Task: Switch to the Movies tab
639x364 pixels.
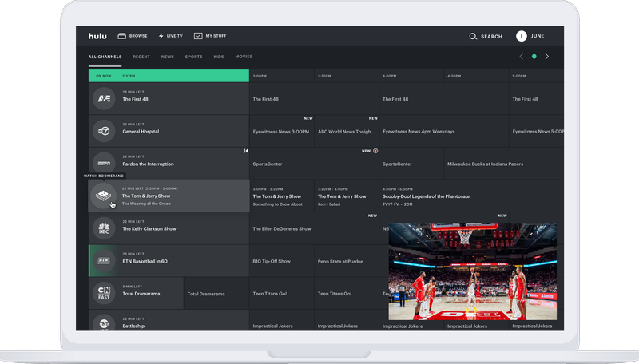Action: (244, 57)
